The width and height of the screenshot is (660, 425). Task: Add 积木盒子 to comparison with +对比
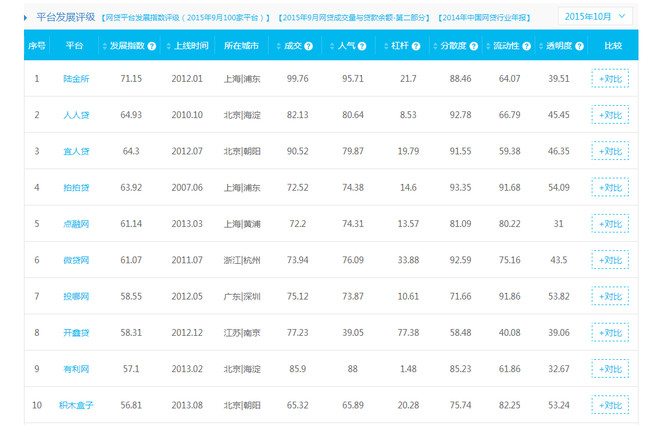click(x=610, y=405)
